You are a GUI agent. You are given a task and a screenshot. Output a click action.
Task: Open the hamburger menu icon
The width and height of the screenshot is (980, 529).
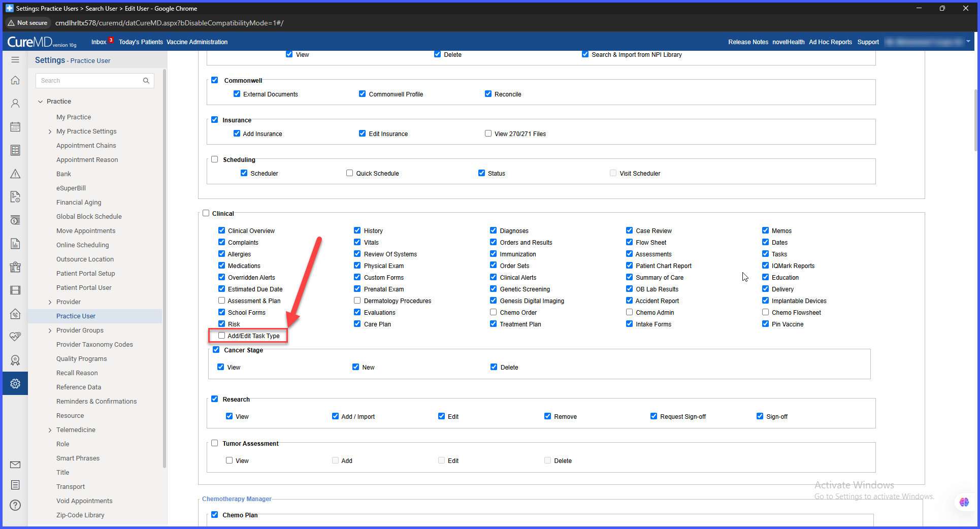15,60
